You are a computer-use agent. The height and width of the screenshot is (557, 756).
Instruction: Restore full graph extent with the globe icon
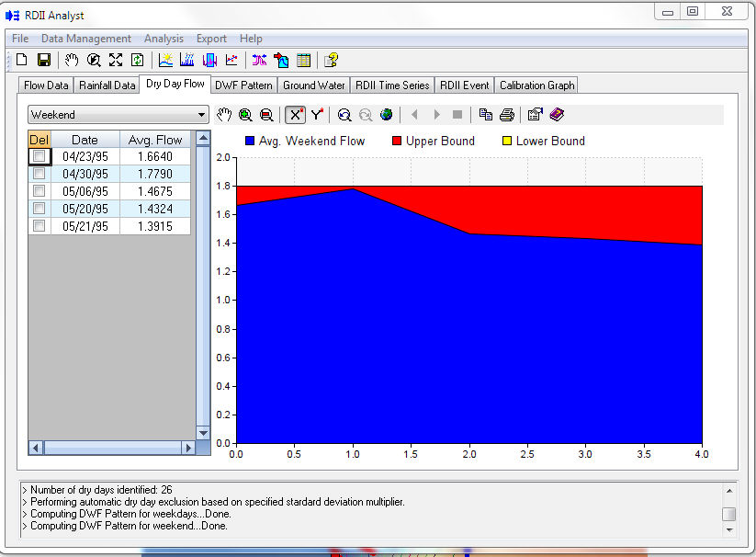coord(388,115)
